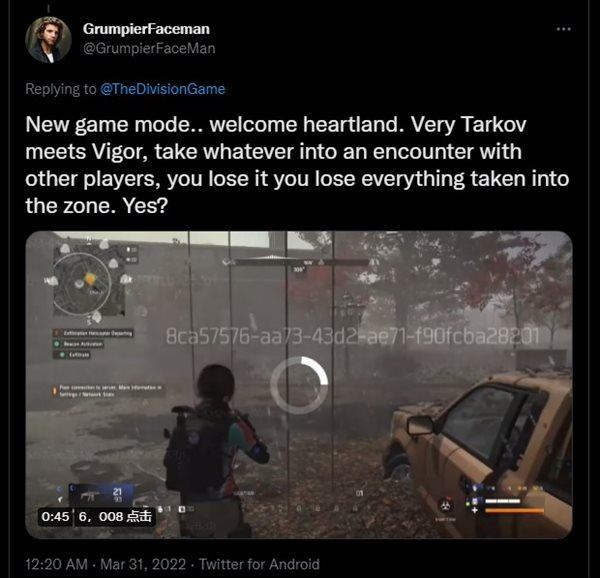The width and height of the screenshot is (600, 578).
Task: Select the Exfiltration Helicopter Departing objective
Action: point(93,333)
